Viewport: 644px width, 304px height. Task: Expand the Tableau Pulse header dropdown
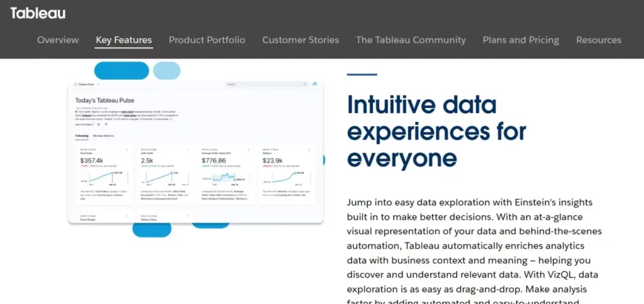click(98, 85)
